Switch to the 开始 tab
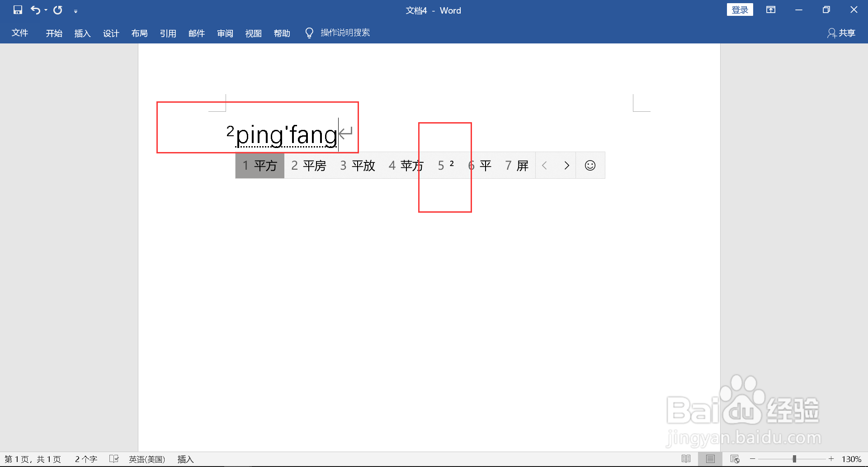868x467 pixels. tap(54, 33)
